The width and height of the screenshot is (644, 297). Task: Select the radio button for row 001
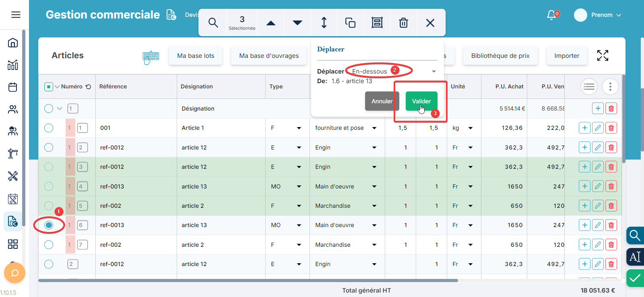[49, 128]
